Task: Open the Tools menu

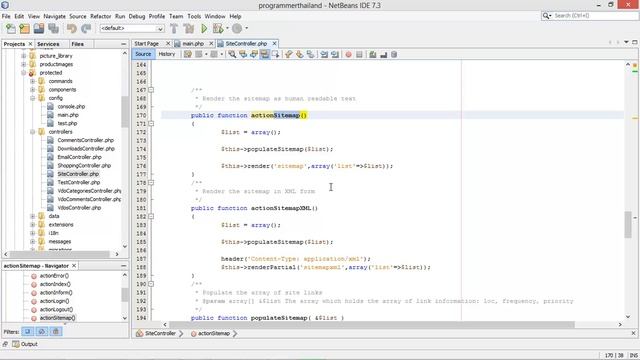Action: (194, 16)
